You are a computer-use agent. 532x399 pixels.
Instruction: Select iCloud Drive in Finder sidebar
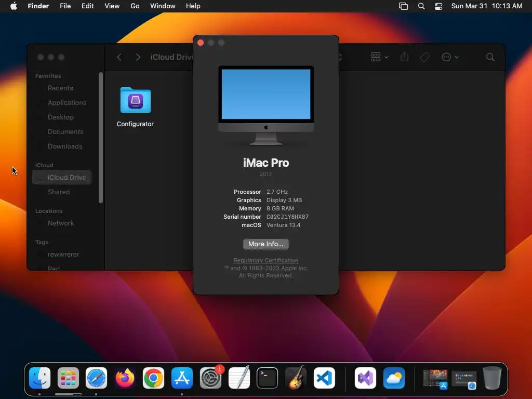pos(62,178)
